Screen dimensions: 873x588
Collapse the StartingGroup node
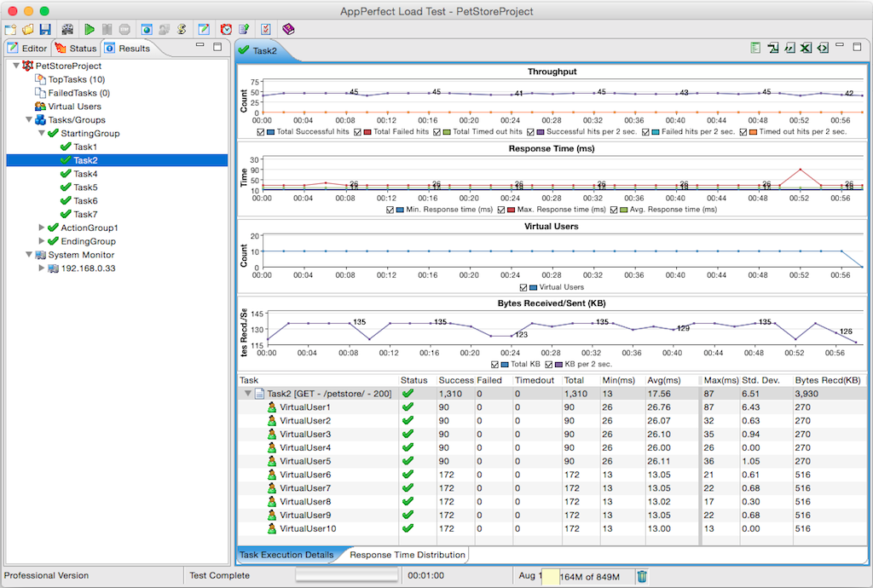(x=42, y=133)
